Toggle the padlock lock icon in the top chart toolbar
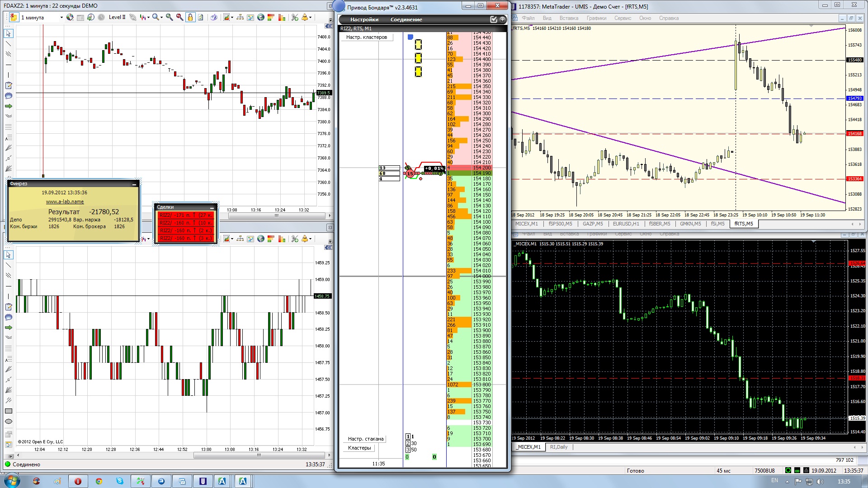Viewport: 868px width, 488px height. 190,17
